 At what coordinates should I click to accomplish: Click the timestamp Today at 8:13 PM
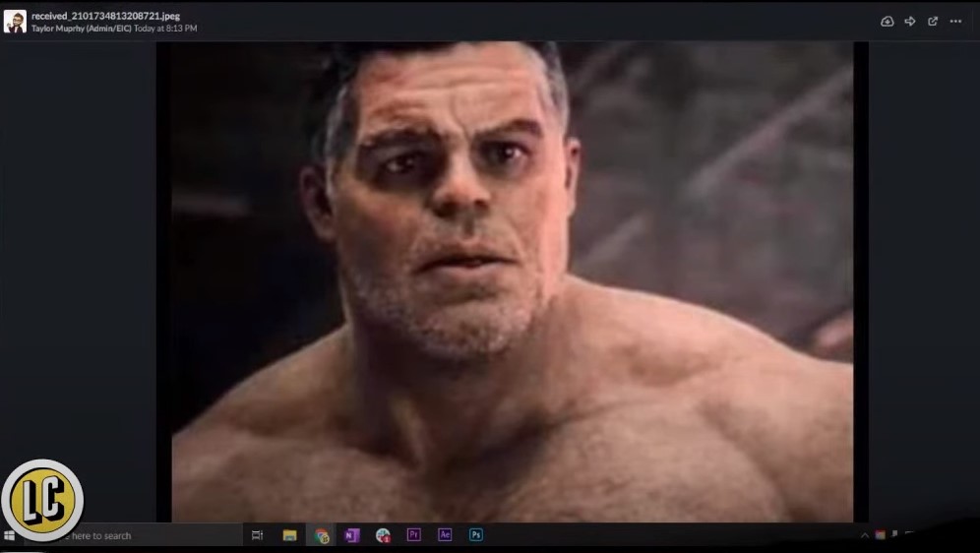[x=165, y=29]
